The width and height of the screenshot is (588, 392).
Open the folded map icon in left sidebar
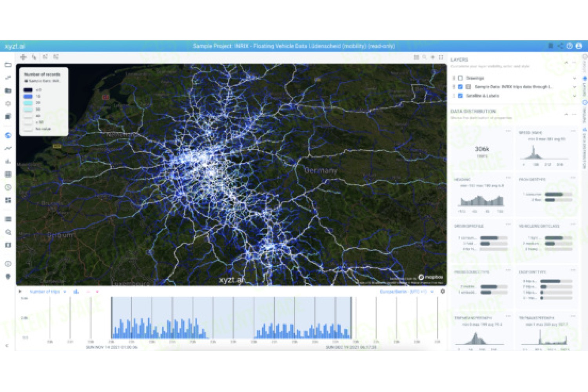(x=8, y=245)
